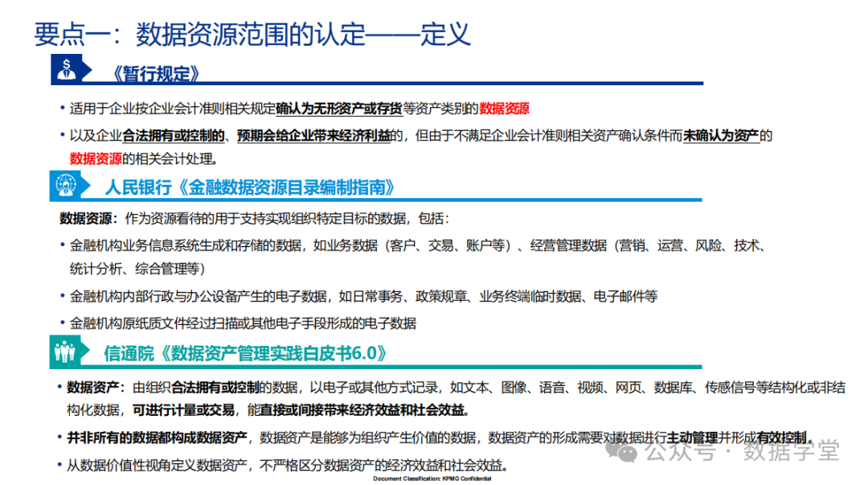Click footer Document Classification: KPMG Confidential

[432, 479]
